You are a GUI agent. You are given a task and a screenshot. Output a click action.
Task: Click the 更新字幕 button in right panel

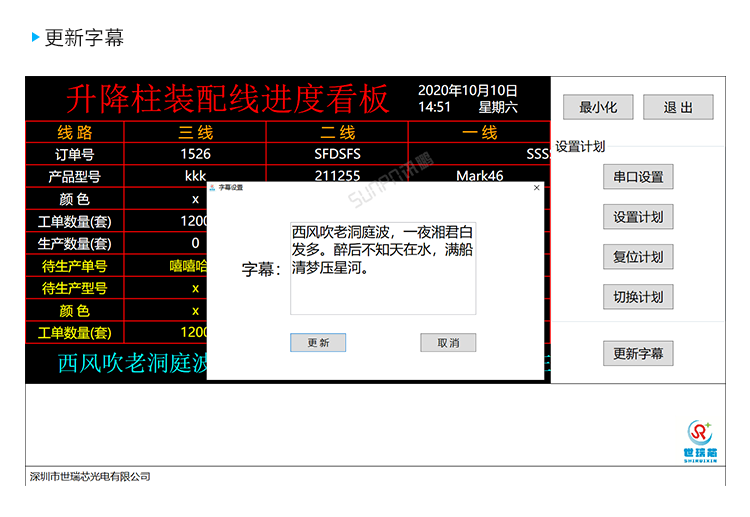[x=638, y=353]
